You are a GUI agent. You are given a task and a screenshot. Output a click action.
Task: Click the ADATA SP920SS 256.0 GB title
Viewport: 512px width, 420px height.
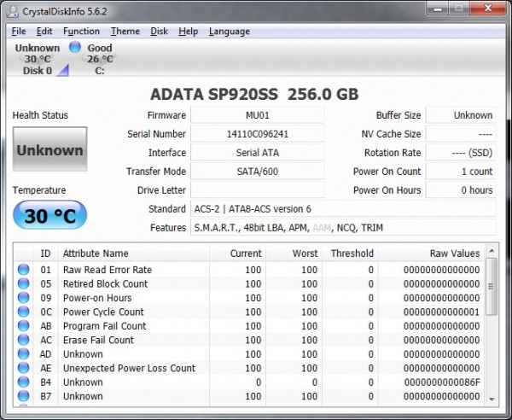pyautogui.click(x=254, y=95)
